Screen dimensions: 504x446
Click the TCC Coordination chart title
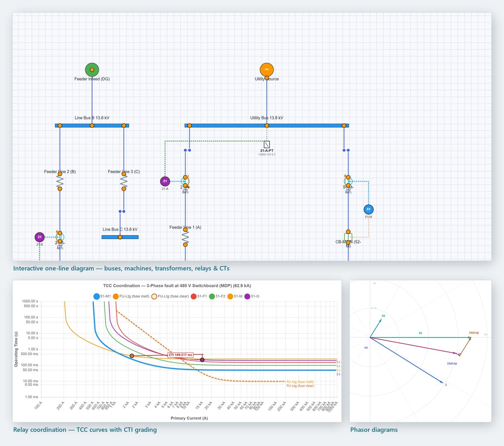177,286
